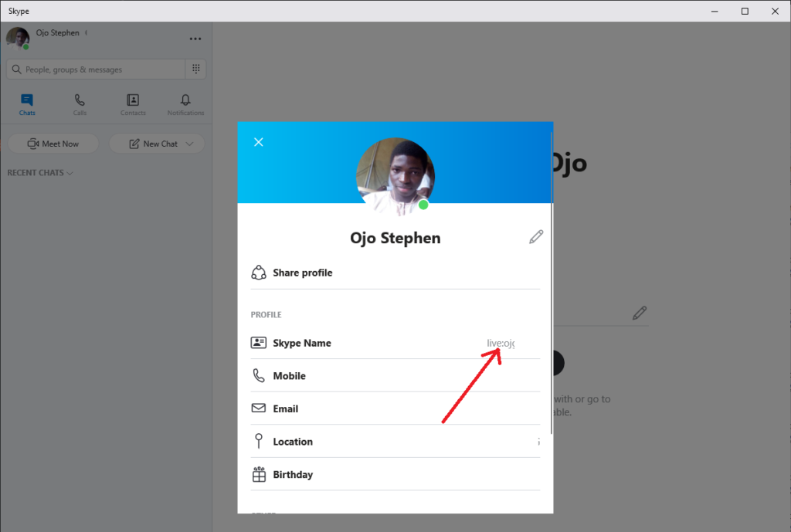
Task: Click the Ojo Stephen name heading
Action: [x=395, y=238]
